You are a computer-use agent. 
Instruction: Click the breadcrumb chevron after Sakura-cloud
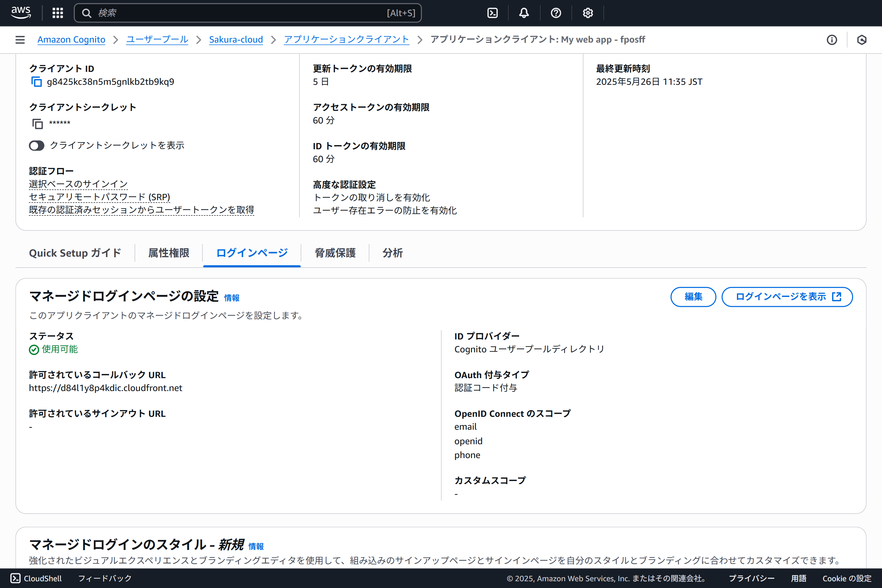(273, 40)
